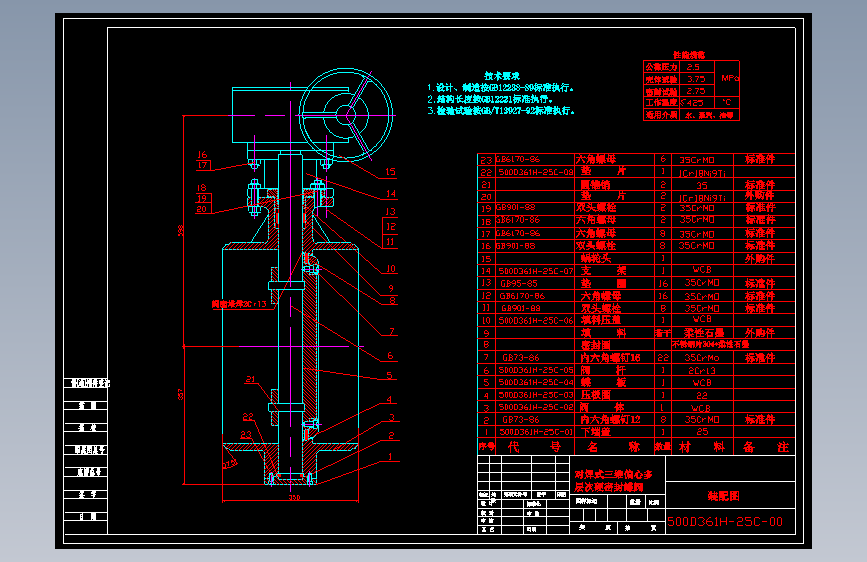Click the 工作温度 label cell
Screen dimensions: 867x562
tap(661, 103)
